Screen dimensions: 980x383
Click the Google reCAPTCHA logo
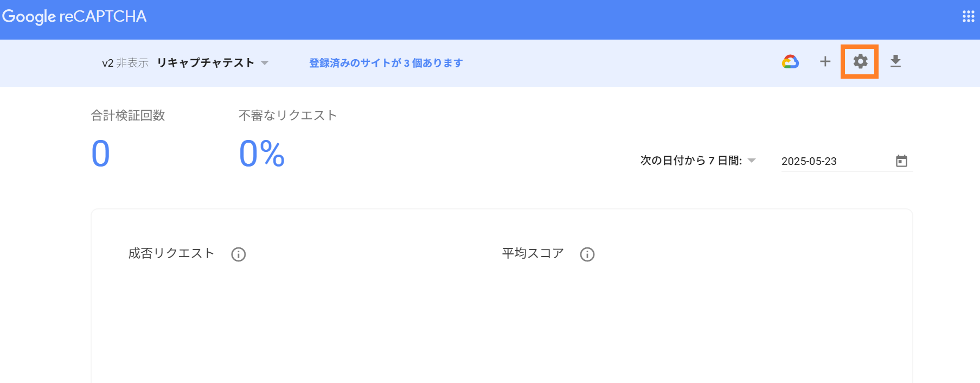coord(74,16)
